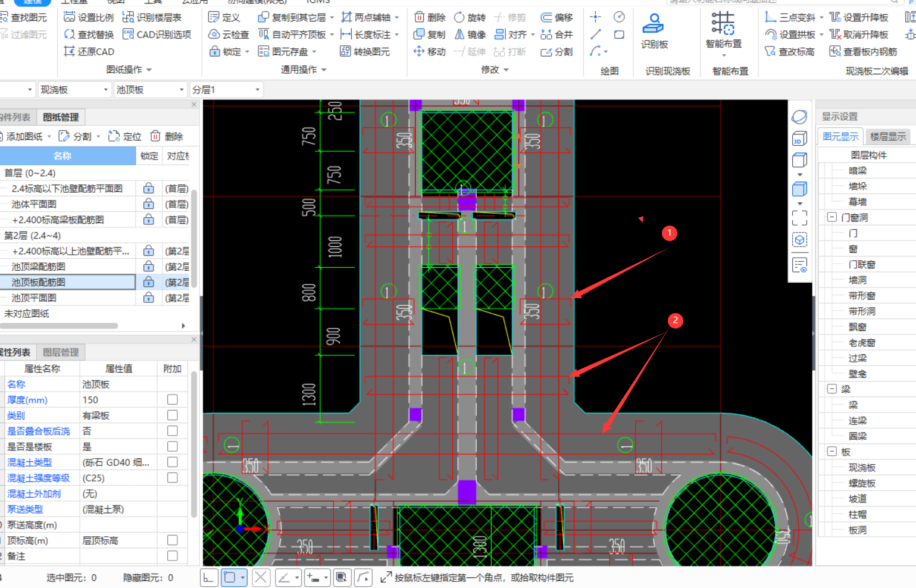This screenshot has height=588, width=916.
Task: Click 定位 in drawing management toolbar
Action: [125, 136]
